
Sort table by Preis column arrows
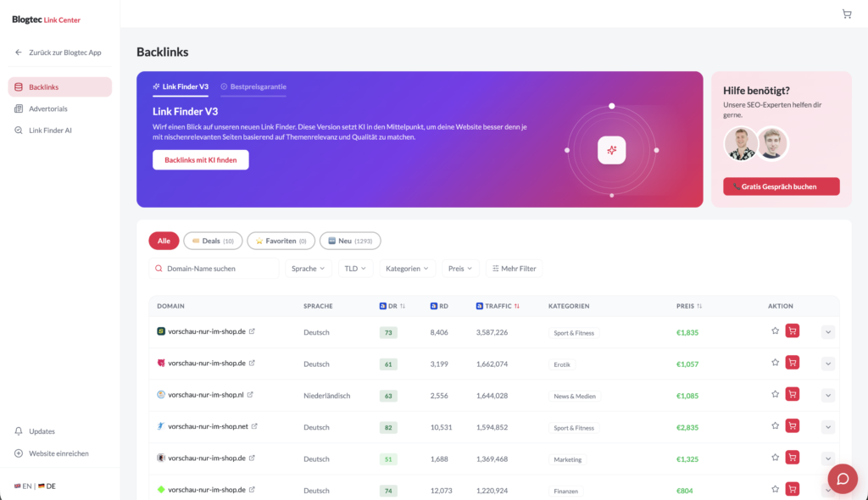[x=699, y=306]
